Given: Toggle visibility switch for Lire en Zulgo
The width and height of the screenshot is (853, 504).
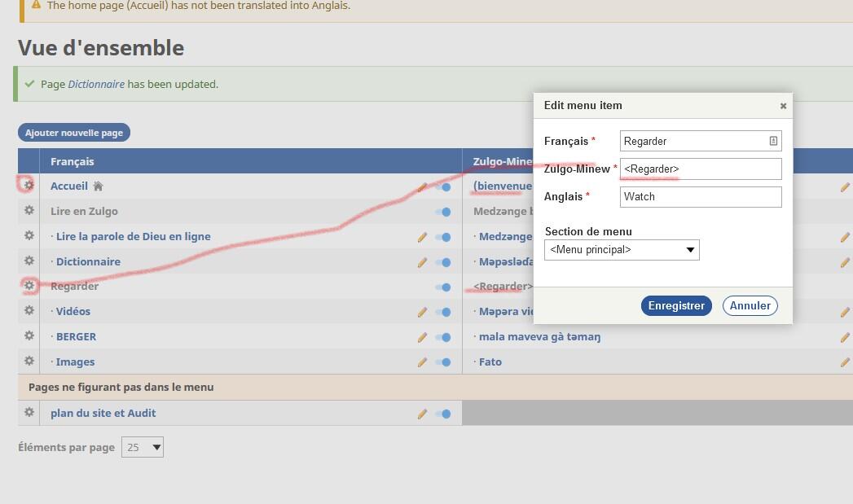Looking at the screenshot, I should click(x=443, y=212).
